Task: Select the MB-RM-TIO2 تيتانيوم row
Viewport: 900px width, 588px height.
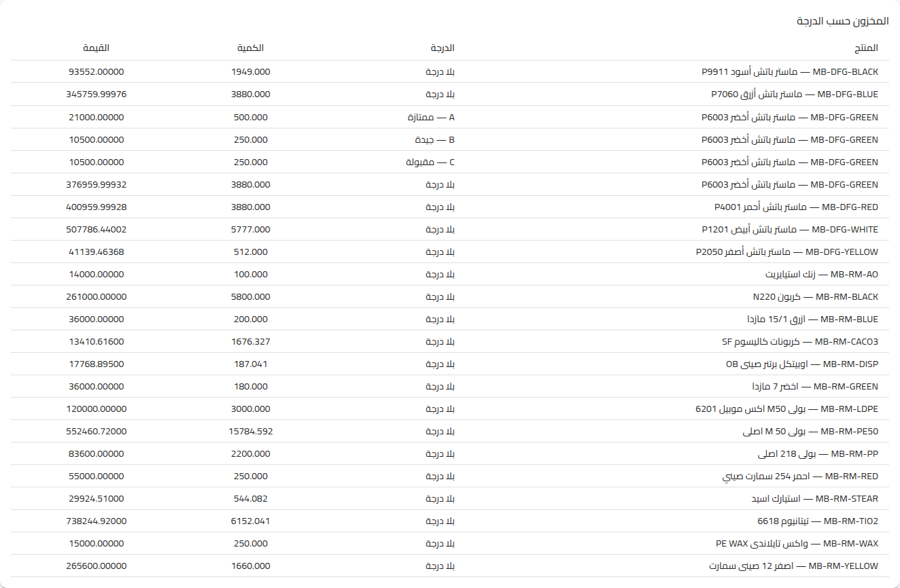Action: tap(450, 521)
